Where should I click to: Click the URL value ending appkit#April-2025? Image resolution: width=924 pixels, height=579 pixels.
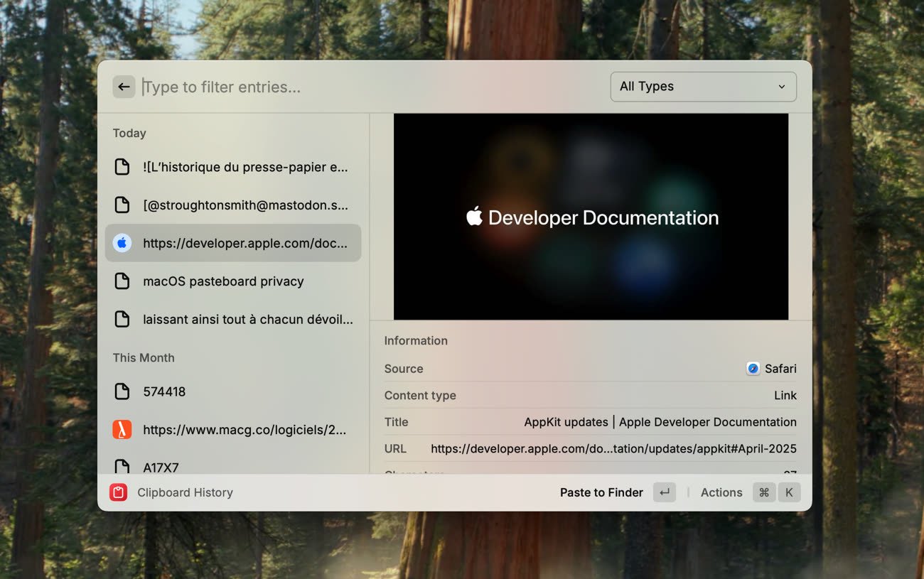(x=613, y=449)
